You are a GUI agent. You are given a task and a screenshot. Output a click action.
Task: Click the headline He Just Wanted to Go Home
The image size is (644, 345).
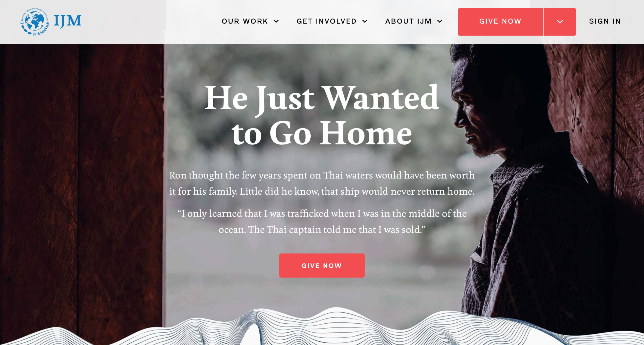click(322, 115)
